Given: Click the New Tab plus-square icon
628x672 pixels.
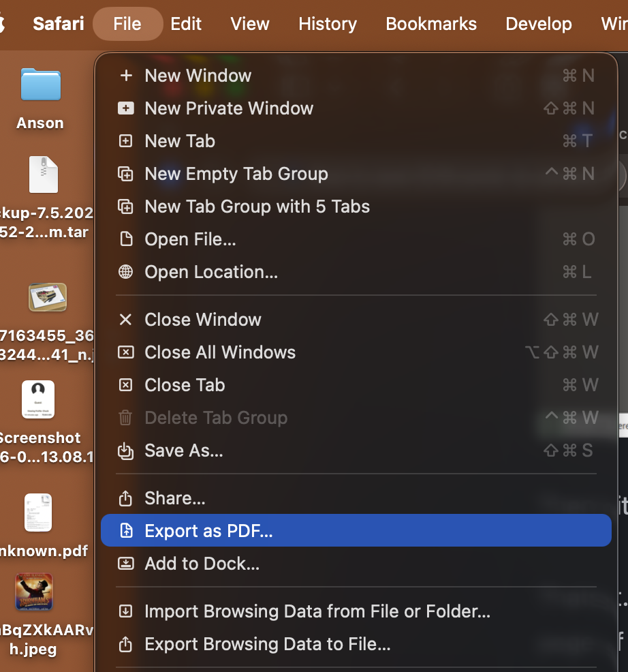Looking at the screenshot, I should click(125, 141).
